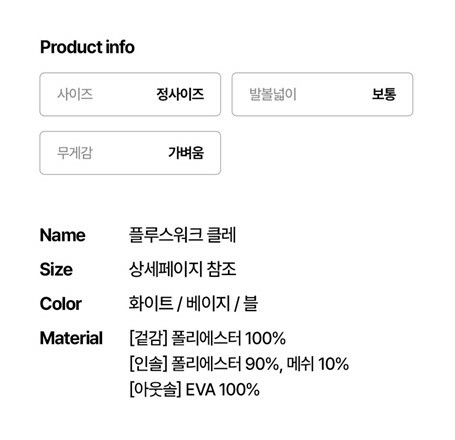
Task: Click the Size label
Action: tap(56, 269)
